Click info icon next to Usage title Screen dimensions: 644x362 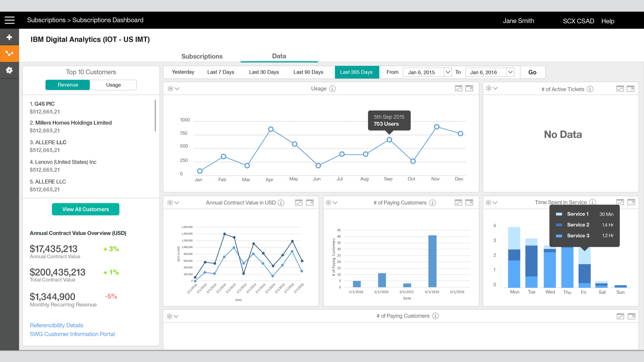point(332,88)
